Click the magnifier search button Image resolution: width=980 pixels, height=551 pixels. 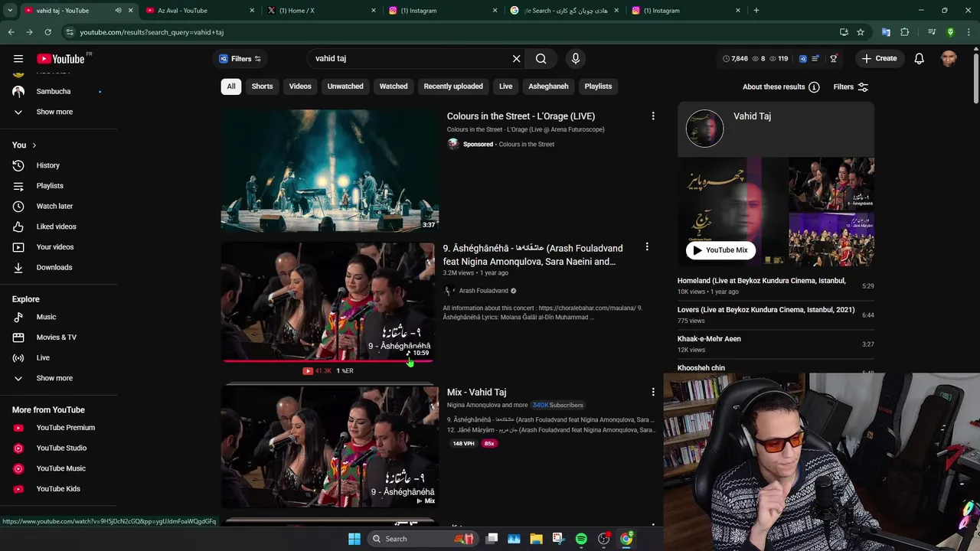(x=541, y=58)
